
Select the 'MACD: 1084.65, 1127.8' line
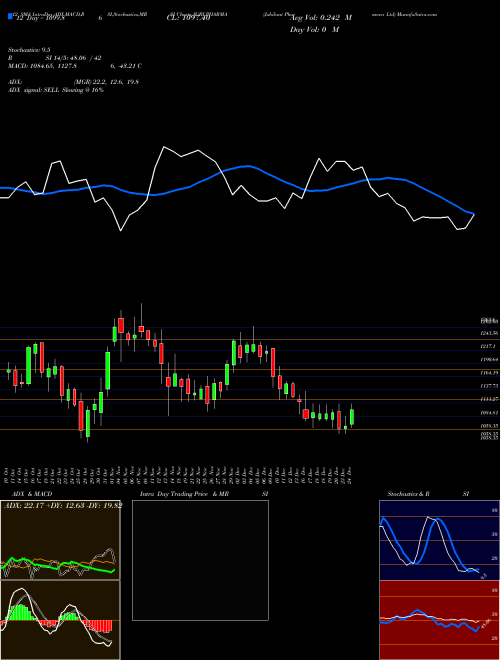click(43, 66)
